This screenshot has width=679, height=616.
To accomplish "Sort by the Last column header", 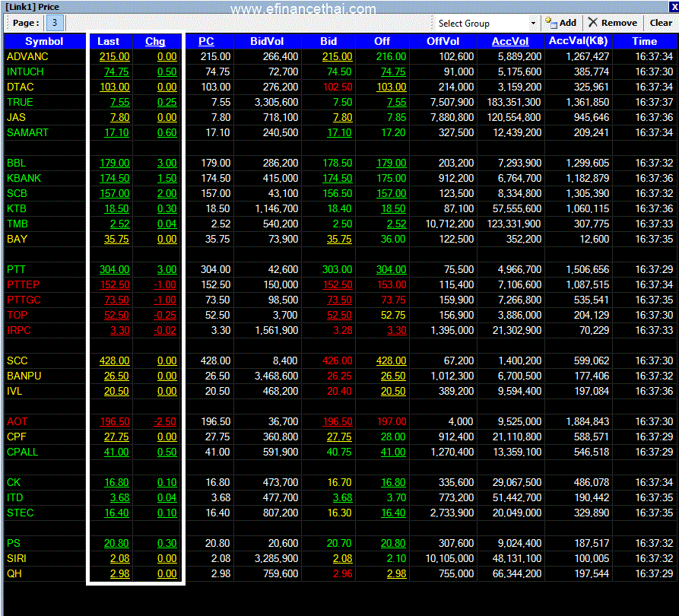I will tap(108, 42).
